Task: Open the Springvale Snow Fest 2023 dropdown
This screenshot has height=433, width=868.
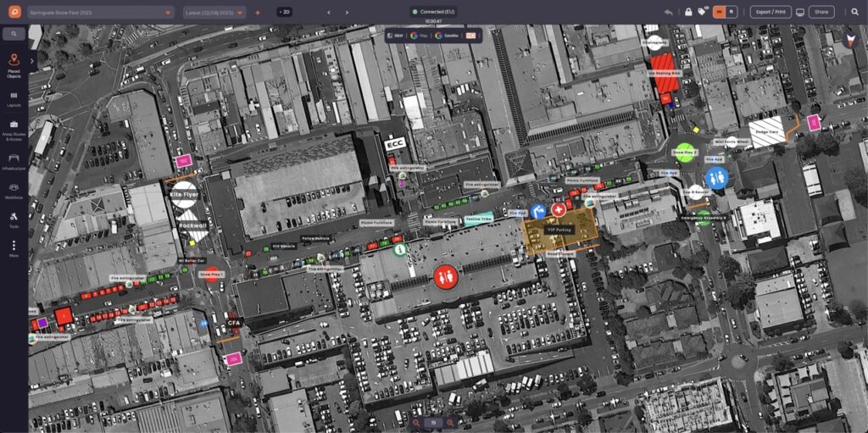Action: (x=101, y=12)
